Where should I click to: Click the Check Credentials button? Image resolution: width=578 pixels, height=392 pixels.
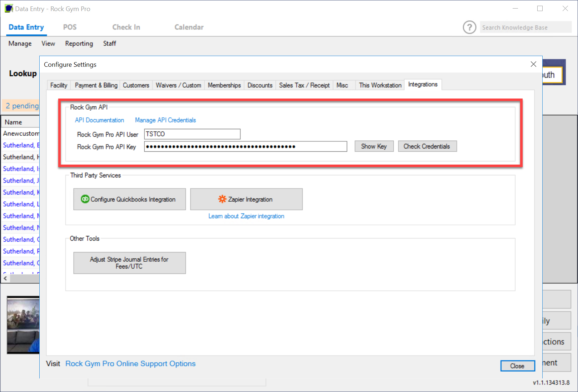tap(427, 146)
